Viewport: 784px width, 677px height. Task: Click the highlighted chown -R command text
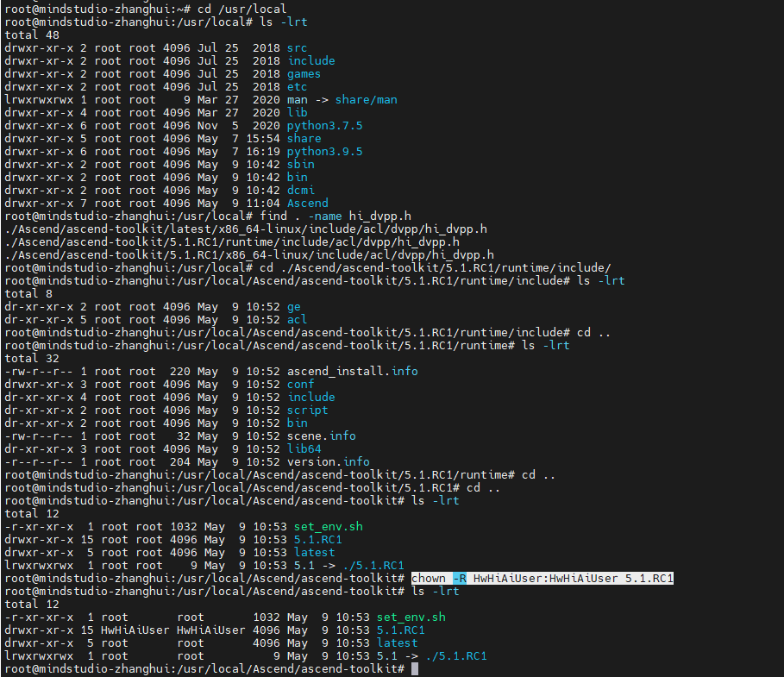[x=542, y=578]
